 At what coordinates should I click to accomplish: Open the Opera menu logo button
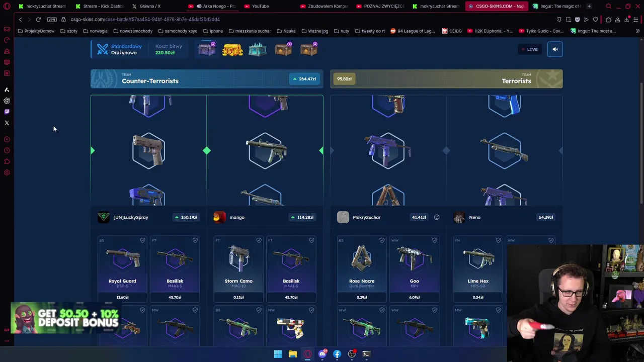pyautogui.click(x=7, y=6)
